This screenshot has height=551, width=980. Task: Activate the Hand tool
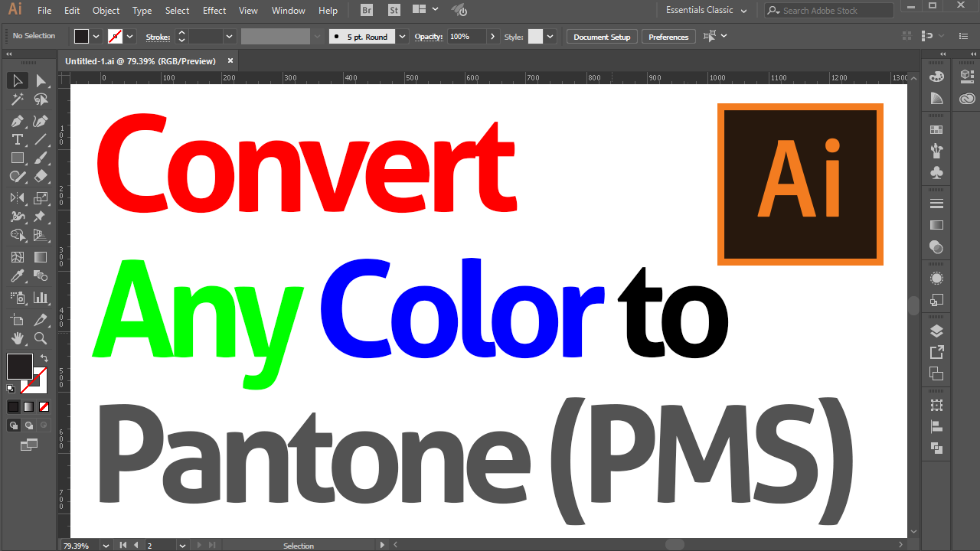pos(17,338)
